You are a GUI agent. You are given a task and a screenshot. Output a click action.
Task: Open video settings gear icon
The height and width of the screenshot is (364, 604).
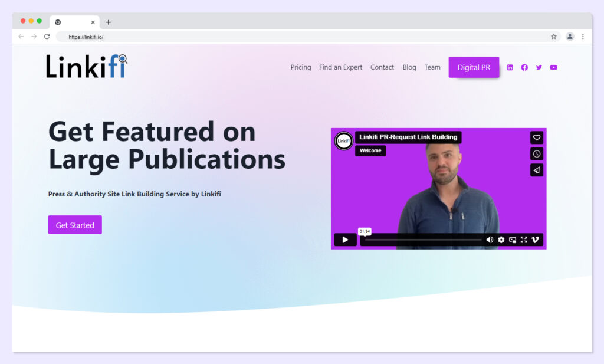pyautogui.click(x=501, y=240)
